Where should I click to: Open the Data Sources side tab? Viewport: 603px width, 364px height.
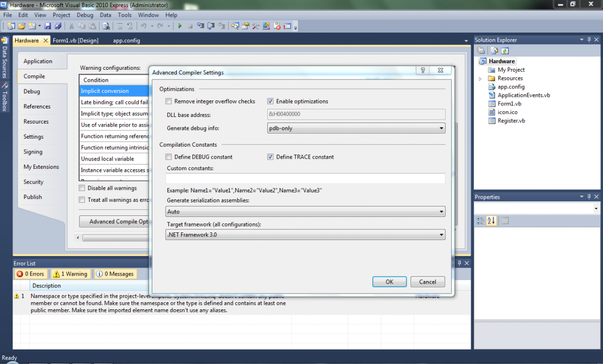pos(5,58)
